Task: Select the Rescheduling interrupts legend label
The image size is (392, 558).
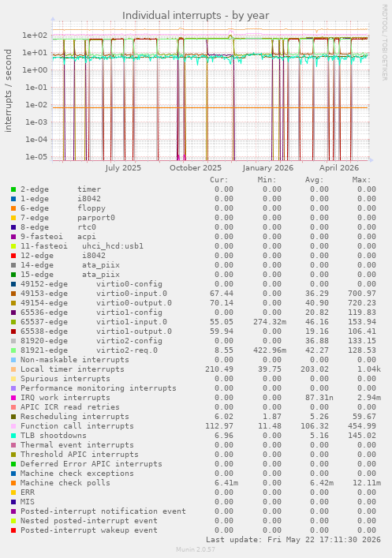Action: (x=75, y=417)
